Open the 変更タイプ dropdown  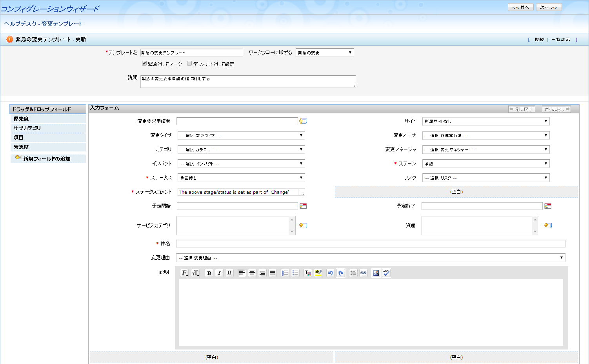tap(241, 135)
